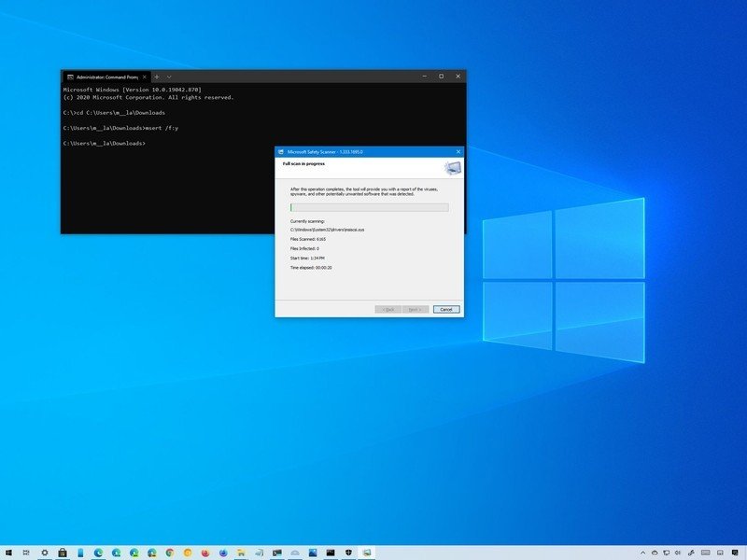The image size is (747, 560).
Task: Open a new tab in Windows Terminal
Action: (156, 77)
